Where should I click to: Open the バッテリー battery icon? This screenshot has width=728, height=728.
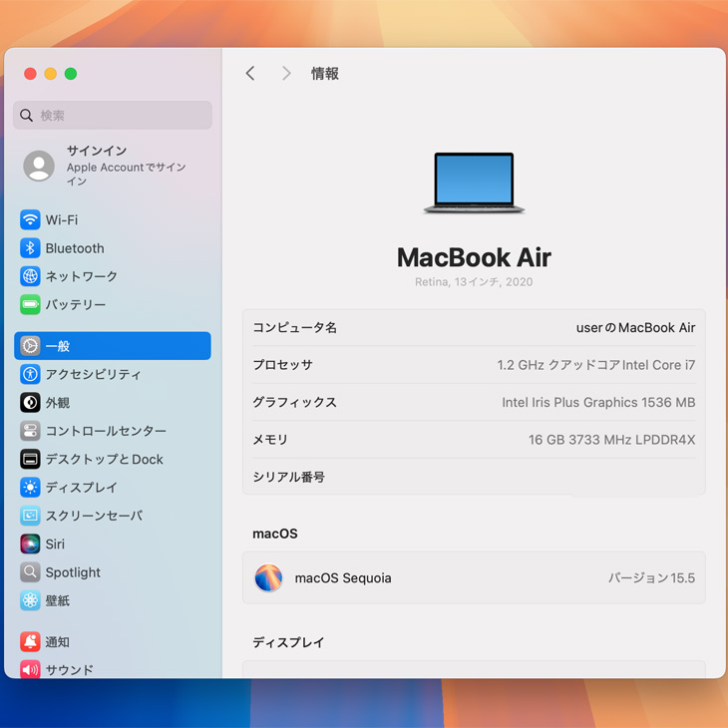pos(30,304)
